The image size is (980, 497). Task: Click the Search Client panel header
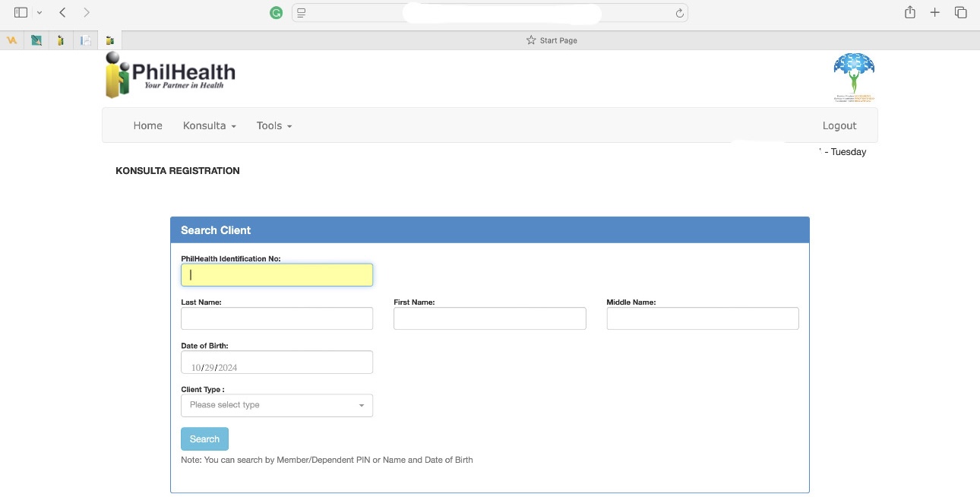(489, 230)
